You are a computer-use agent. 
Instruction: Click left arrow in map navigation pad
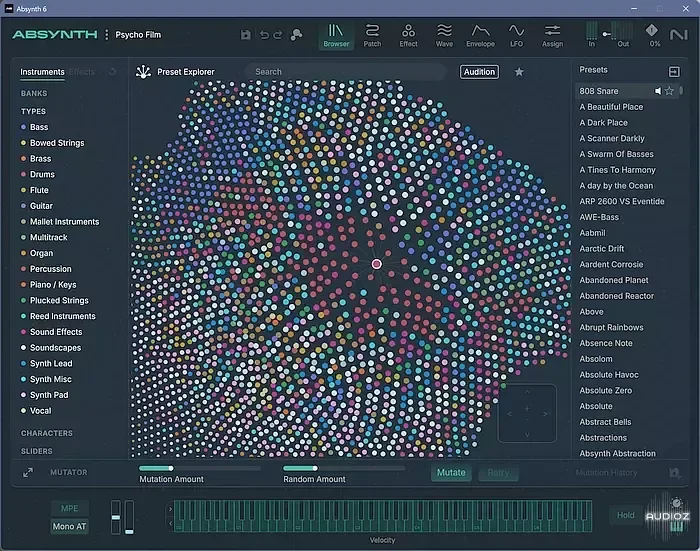(x=509, y=414)
